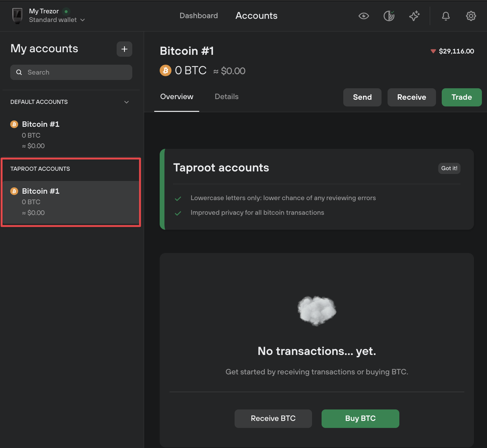Click Bitcoin icon of Taproot Bitcoin #1
The height and width of the screenshot is (448, 487).
coord(14,191)
